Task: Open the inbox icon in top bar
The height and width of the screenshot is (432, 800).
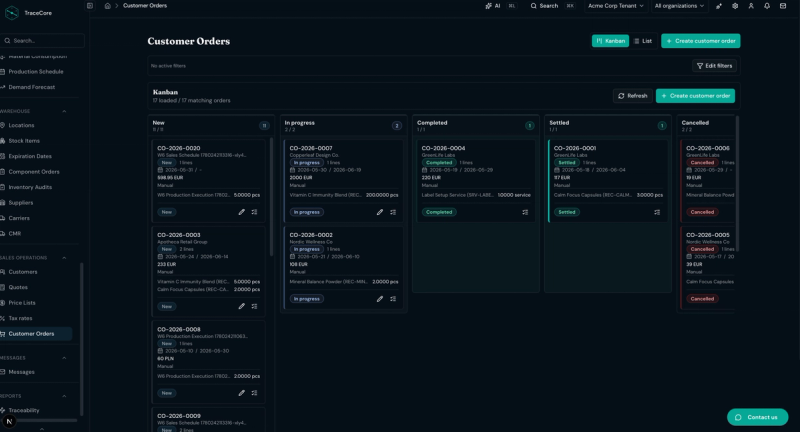Action: (x=783, y=6)
